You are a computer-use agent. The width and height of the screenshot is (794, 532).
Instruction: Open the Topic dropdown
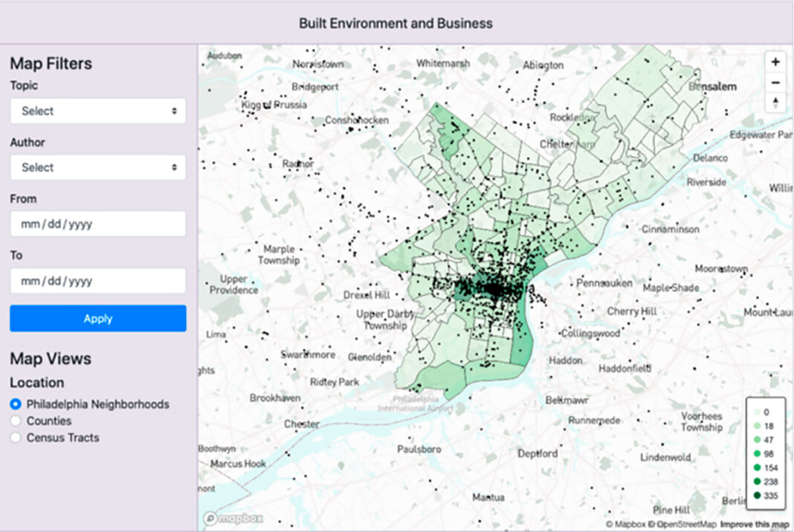click(x=97, y=111)
